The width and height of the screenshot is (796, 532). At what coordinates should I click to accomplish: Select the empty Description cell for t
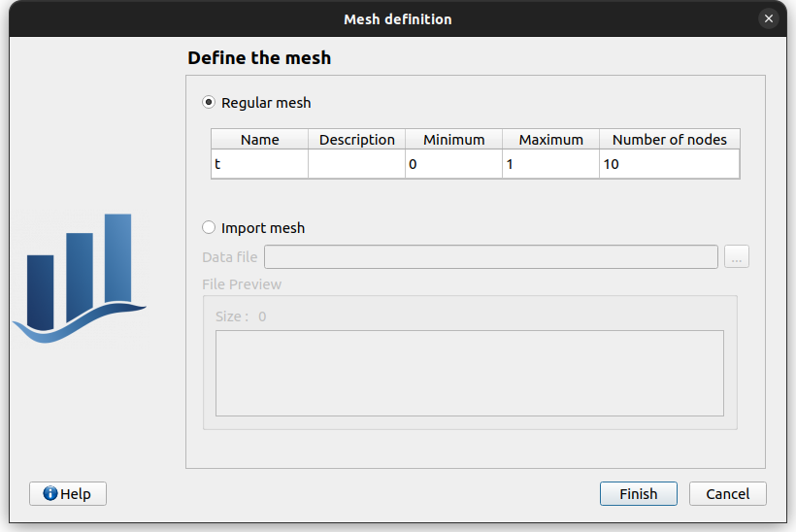[x=356, y=164]
